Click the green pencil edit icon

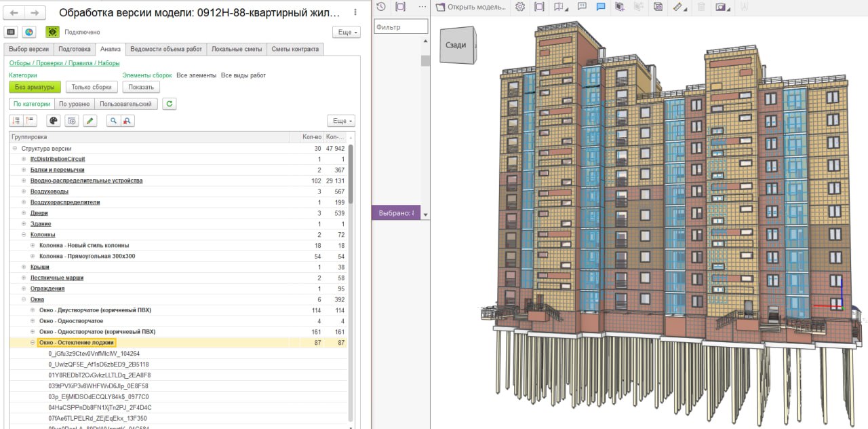(x=90, y=121)
